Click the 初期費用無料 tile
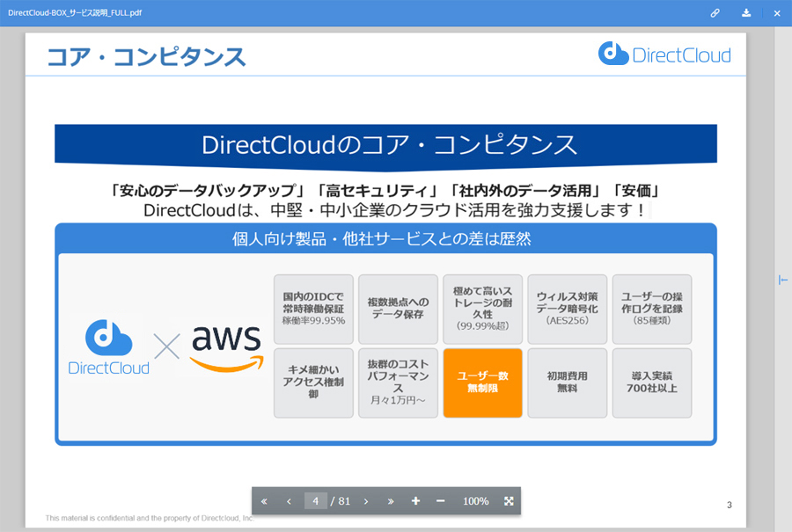This screenshot has height=532, width=792. pyautogui.click(x=568, y=383)
